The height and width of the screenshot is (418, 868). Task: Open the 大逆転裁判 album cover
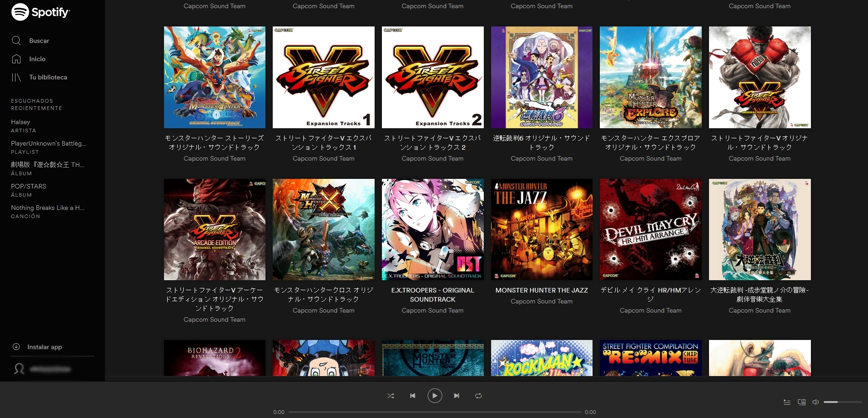pos(760,230)
